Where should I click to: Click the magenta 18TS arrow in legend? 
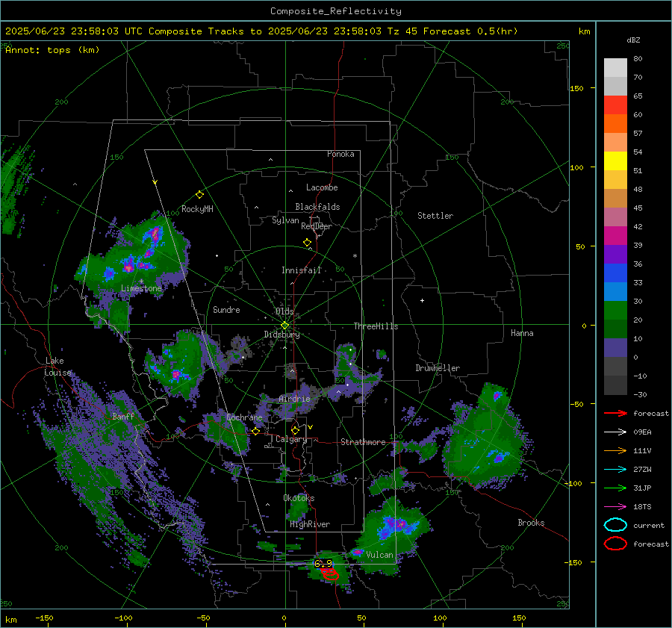tap(615, 507)
